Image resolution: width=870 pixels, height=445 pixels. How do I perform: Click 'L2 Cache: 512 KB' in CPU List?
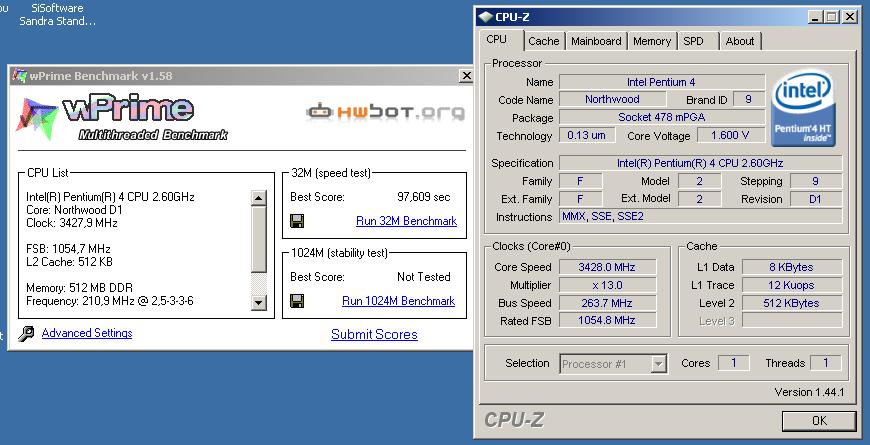click(69, 262)
